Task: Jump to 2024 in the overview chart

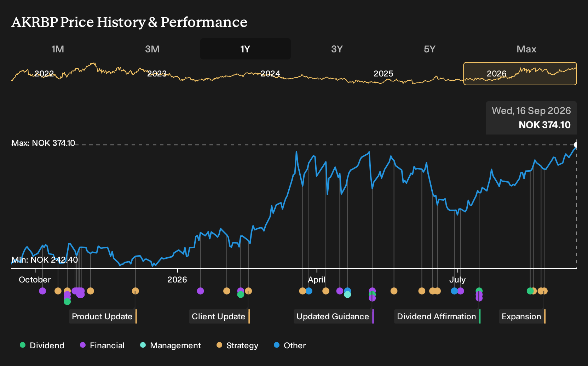Action: pos(270,74)
